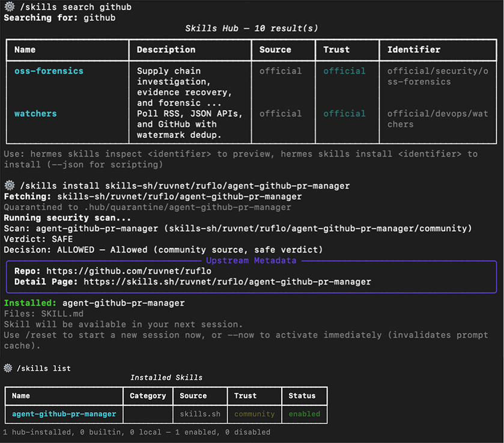Click the '1 hub-installed, 0 builtin' summary line

(x=136, y=432)
